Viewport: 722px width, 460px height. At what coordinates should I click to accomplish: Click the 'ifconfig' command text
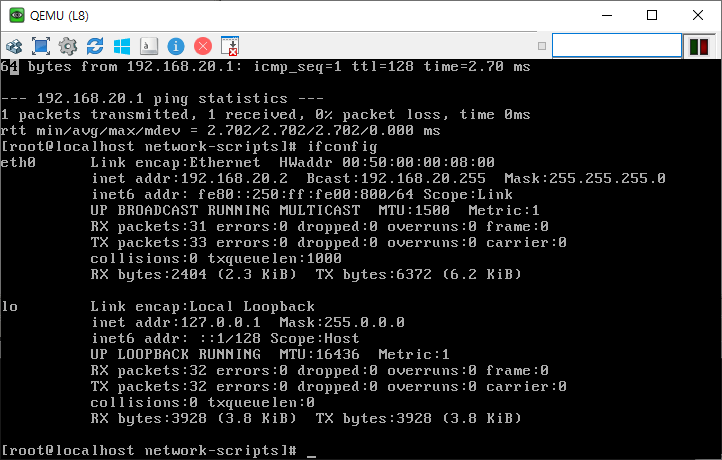coord(342,146)
